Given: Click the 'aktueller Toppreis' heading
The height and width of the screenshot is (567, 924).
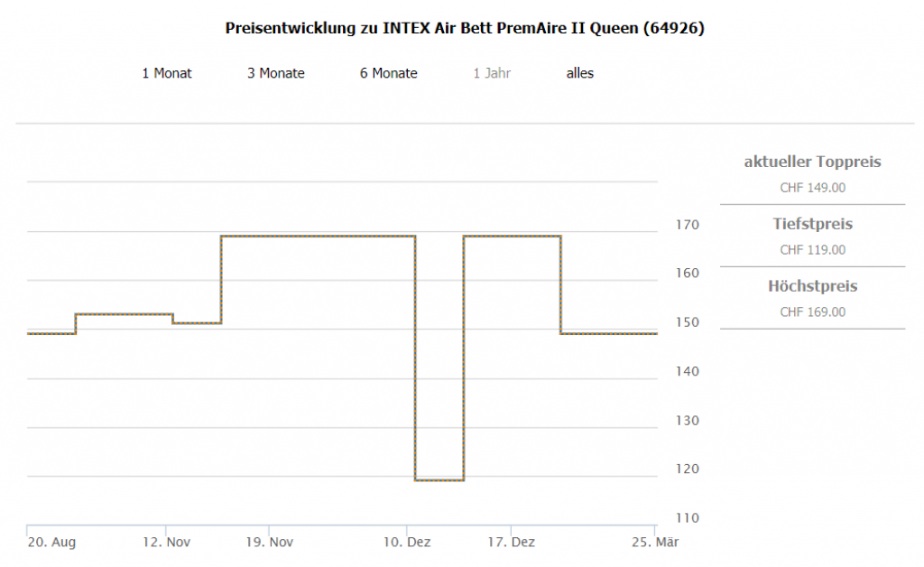Looking at the screenshot, I should coord(812,163).
